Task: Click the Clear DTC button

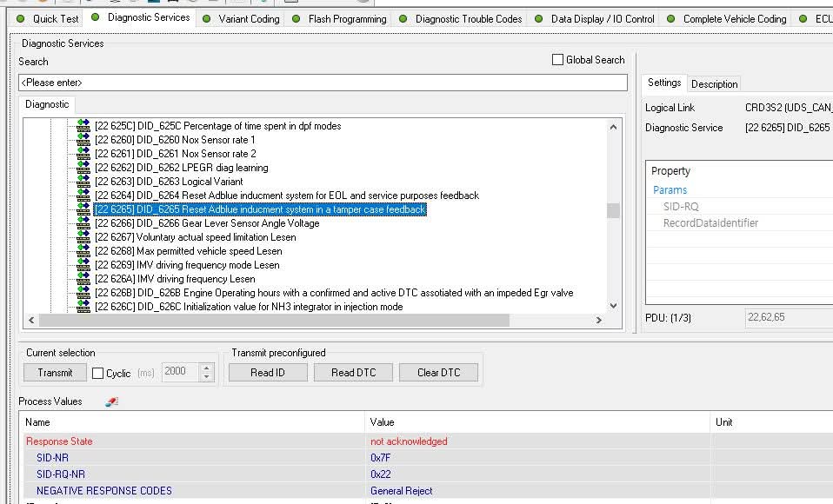Action: pos(438,372)
